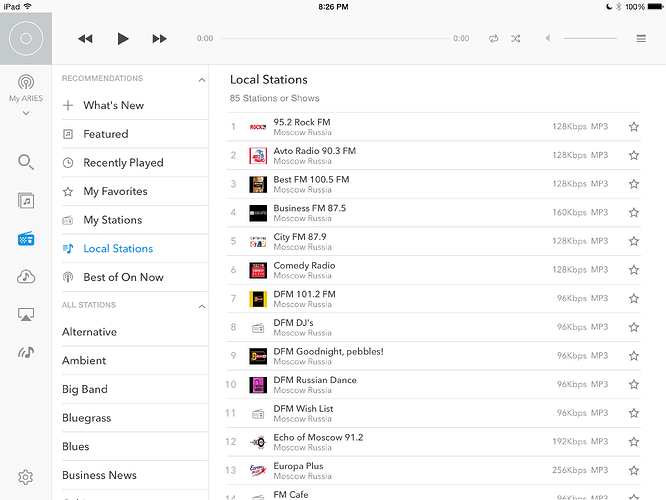Star Business FM 87.5
This screenshot has width=666, height=500.
pos(634,212)
